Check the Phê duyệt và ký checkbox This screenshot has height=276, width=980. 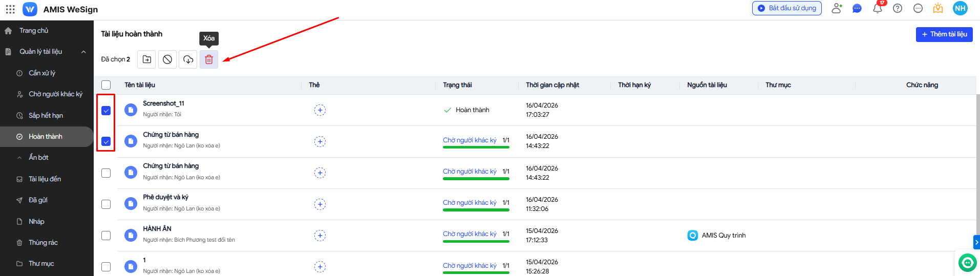[106, 204]
